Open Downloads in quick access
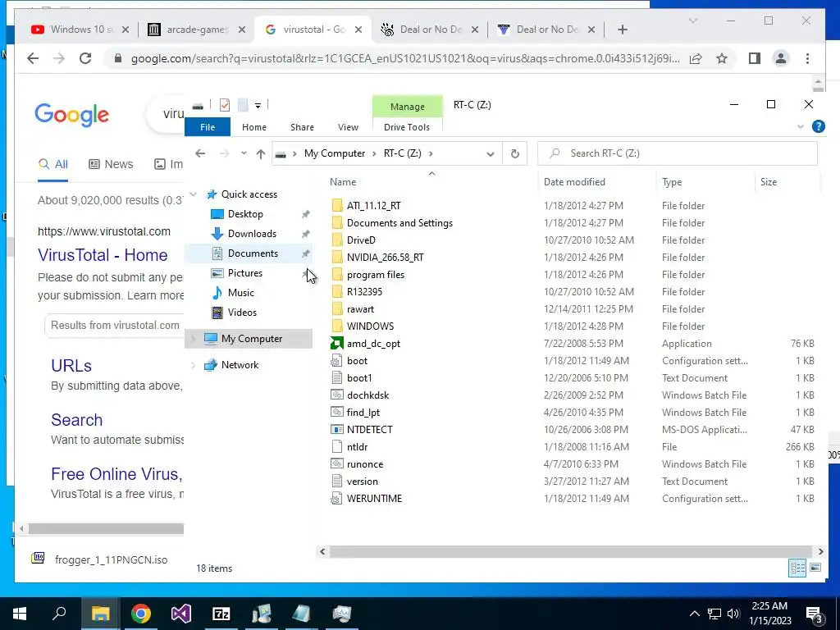Screen dimensions: 840x630 tap(252, 234)
